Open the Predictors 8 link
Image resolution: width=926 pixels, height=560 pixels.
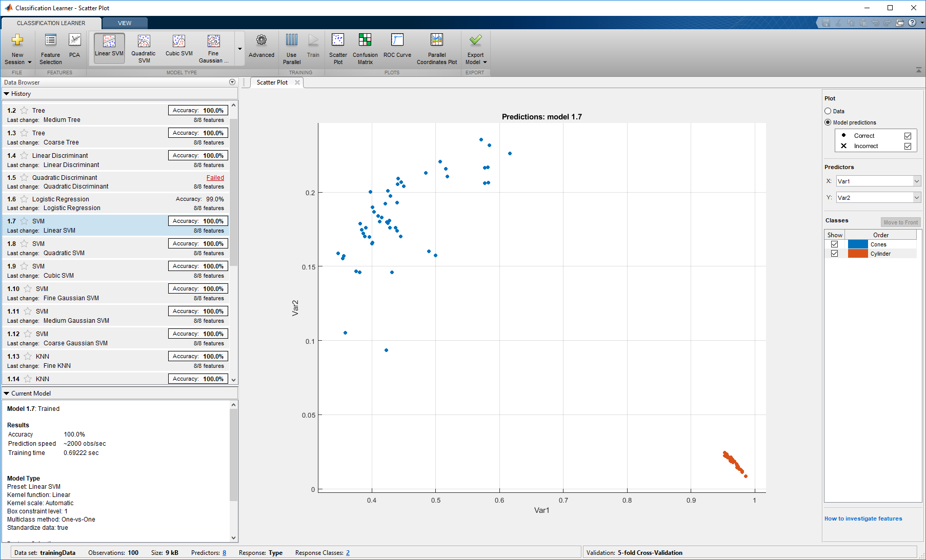224,553
